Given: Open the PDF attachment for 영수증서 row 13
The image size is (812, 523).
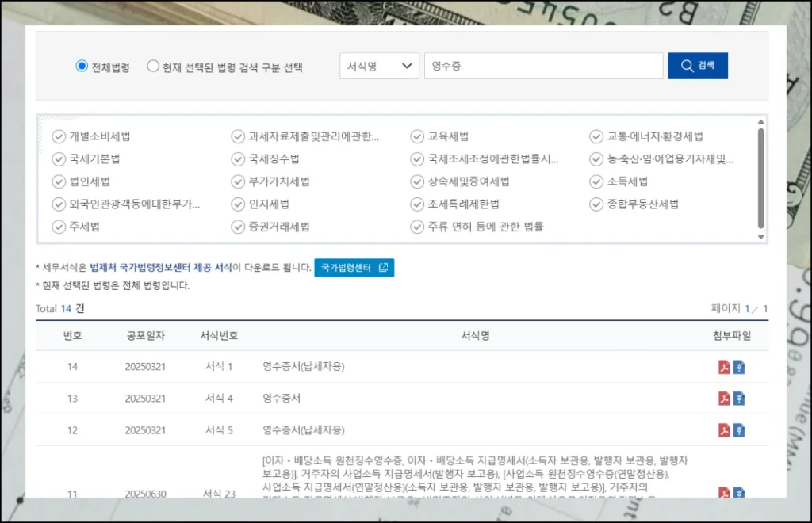Looking at the screenshot, I should click(x=724, y=399).
